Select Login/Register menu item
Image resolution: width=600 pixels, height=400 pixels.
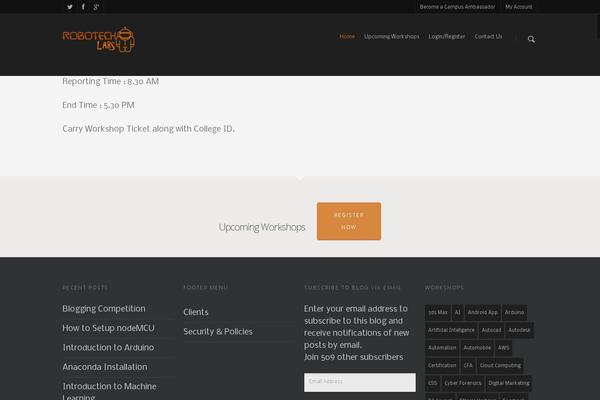click(x=447, y=37)
